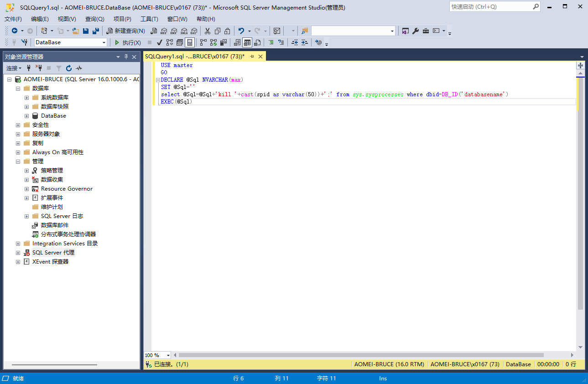Viewport: 588px width, 384px height.
Task: Expand the 安全性 (Security) tree node
Action: tap(18, 125)
